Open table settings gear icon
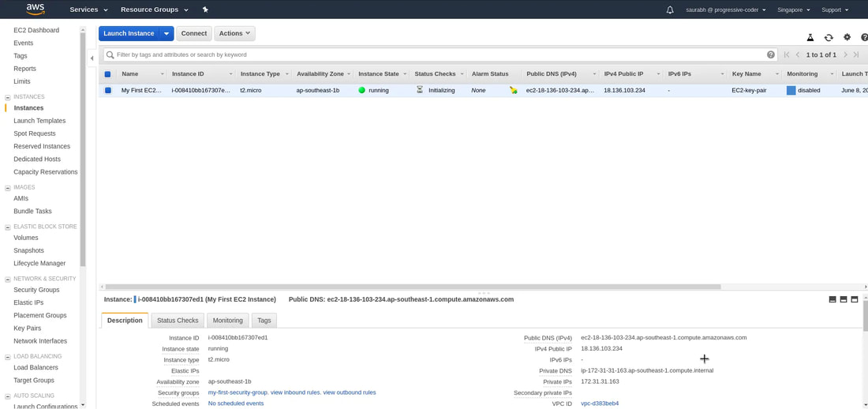Image resolution: width=868 pixels, height=409 pixels. 847,37
